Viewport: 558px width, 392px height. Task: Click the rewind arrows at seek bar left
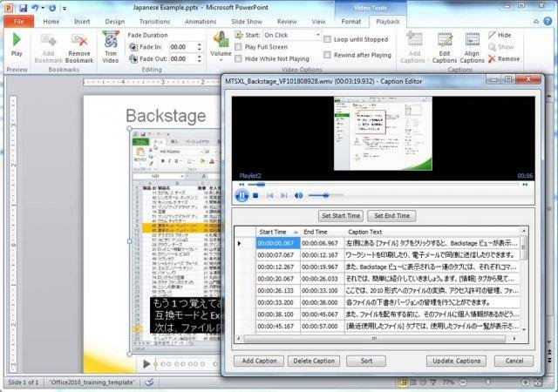[242, 185]
